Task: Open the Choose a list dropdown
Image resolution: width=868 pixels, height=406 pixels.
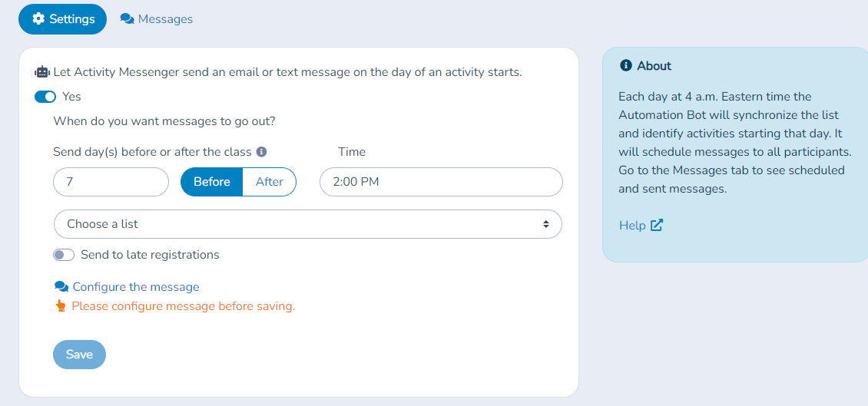Action: coord(308,224)
